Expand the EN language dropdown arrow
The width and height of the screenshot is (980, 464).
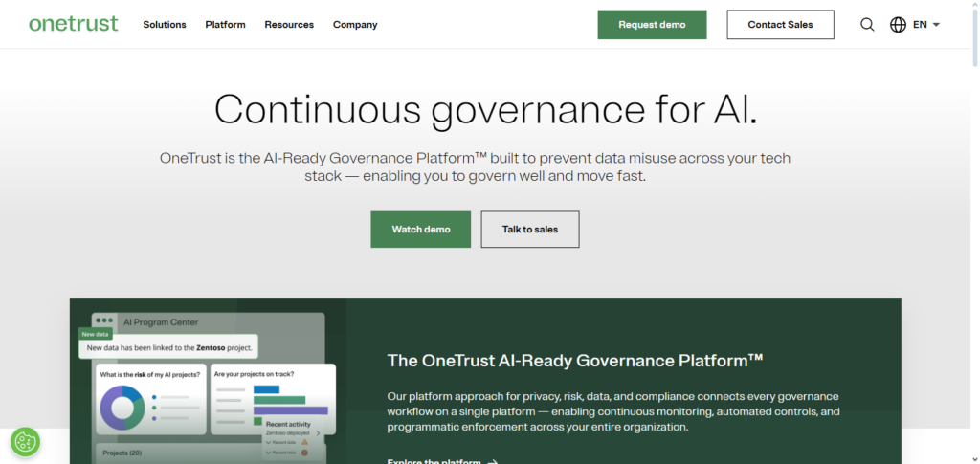click(x=936, y=25)
